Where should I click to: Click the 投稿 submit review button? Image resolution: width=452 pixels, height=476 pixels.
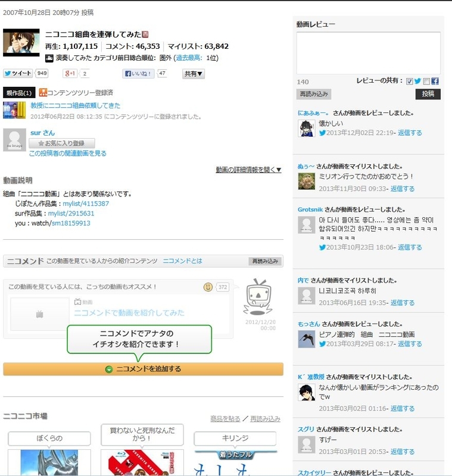[x=428, y=94]
